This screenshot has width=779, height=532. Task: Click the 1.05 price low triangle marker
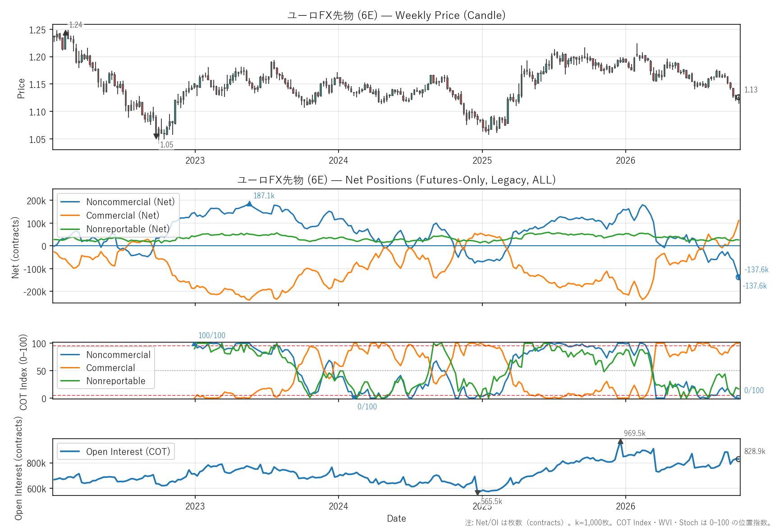tap(156, 136)
